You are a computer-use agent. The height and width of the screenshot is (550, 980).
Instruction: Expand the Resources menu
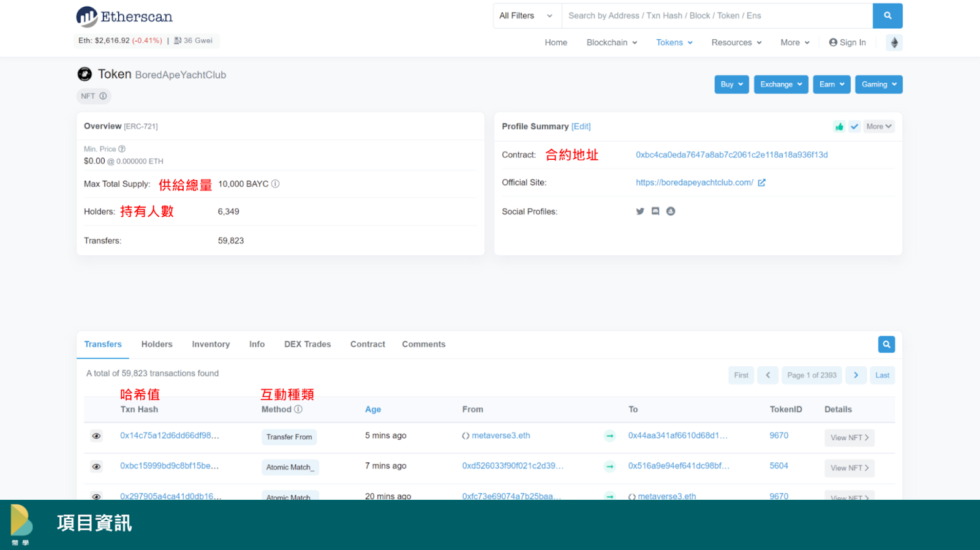736,42
